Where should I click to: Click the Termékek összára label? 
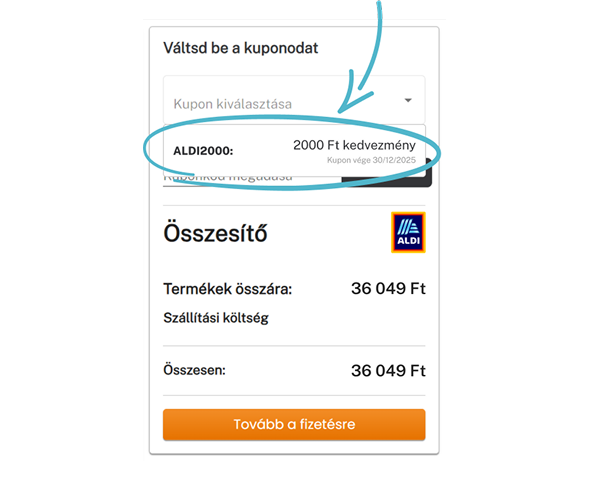coord(228,289)
